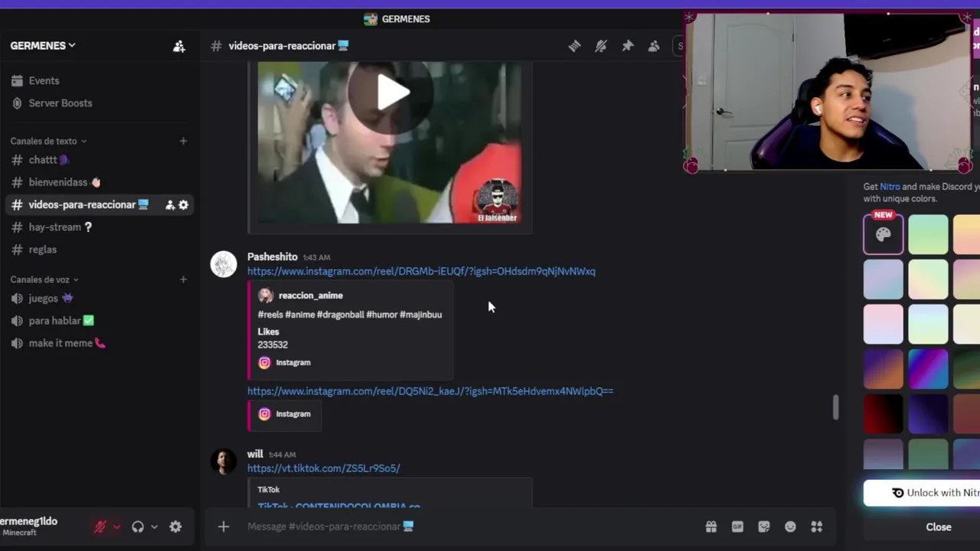
Task: Create invite icon on videos-para-reaccionar channel
Action: click(x=170, y=205)
